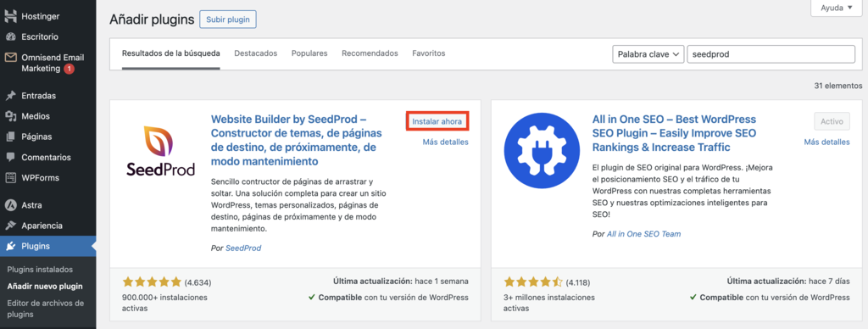Viewport: 868px width, 329px height.
Task: Click the Hostinger logo icon in sidebar
Action: [x=10, y=16]
